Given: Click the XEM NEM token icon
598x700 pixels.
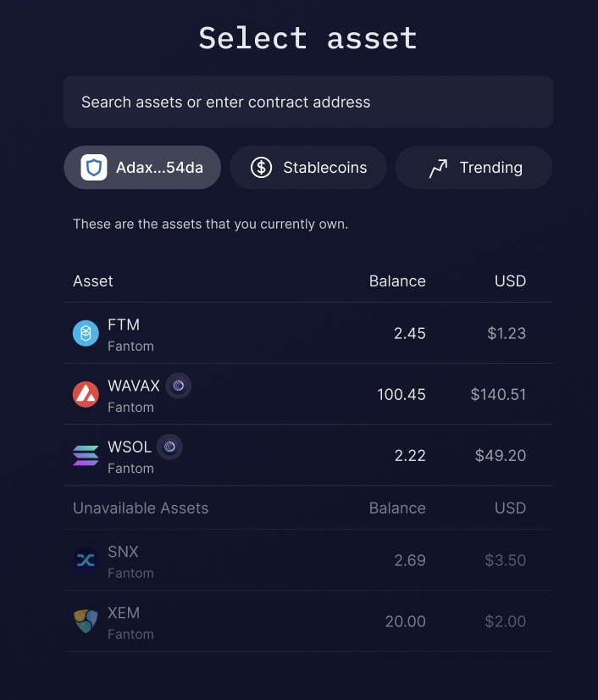Looking at the screenshot, I should pyautogui.click(x=85, y=621).
